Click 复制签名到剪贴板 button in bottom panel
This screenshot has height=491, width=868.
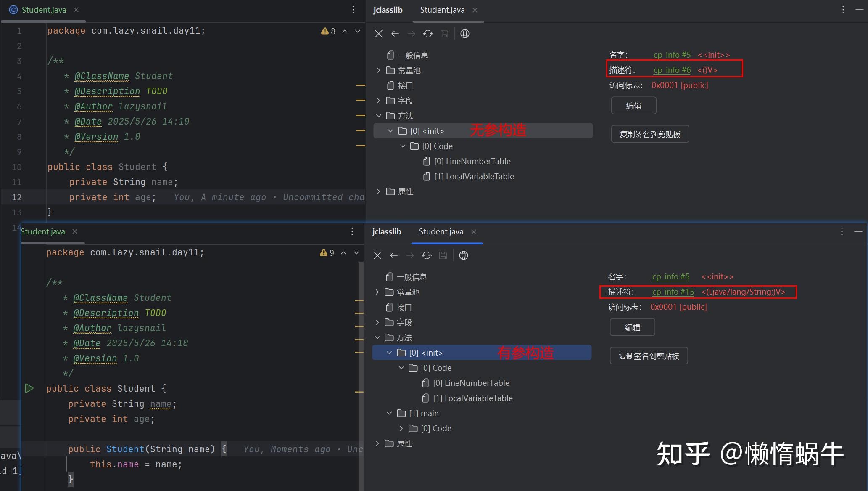tap(648, 356)
